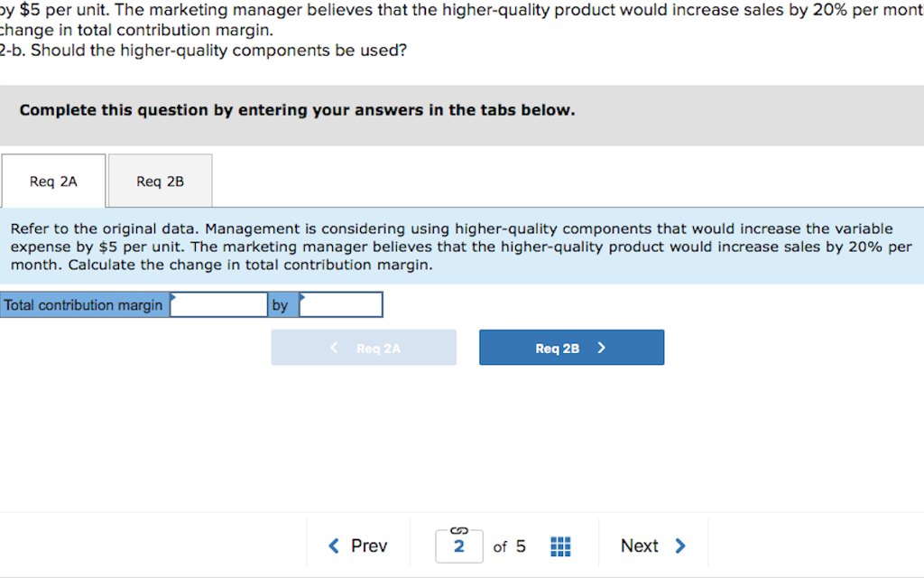Select the answer field after by
Screen dimensions: 924x578
(x=343, y=304)
